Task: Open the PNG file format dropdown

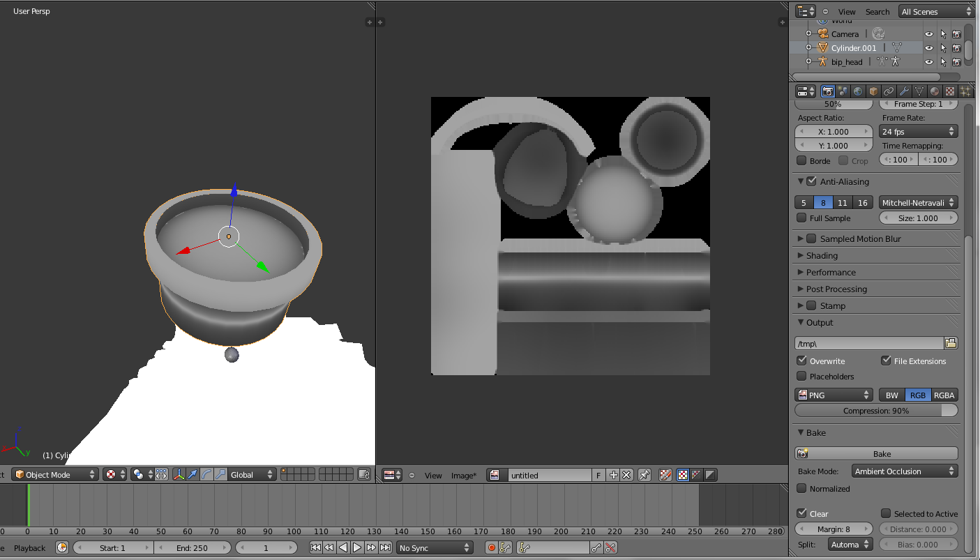Action: point(834,395)
